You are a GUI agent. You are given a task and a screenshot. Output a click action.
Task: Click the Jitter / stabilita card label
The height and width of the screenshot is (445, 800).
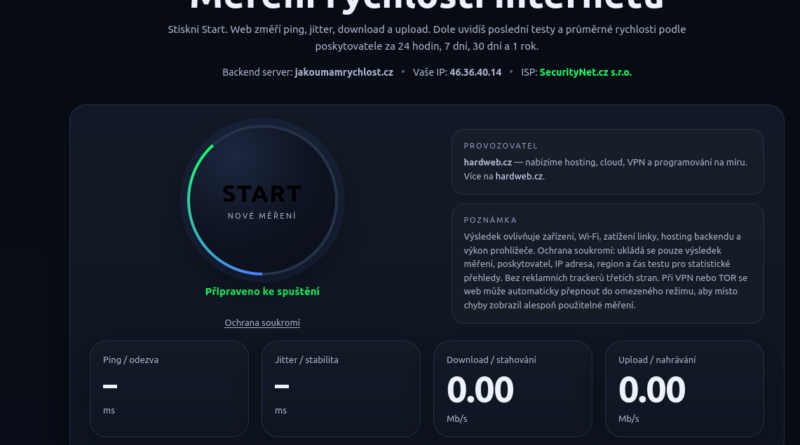coord(306,359)
